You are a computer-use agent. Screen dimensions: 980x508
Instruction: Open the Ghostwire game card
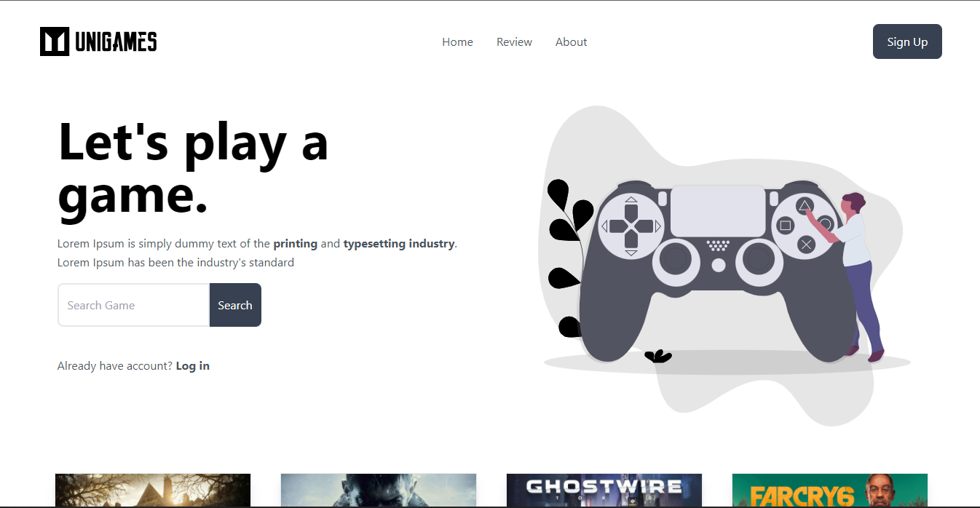[604, 490]
